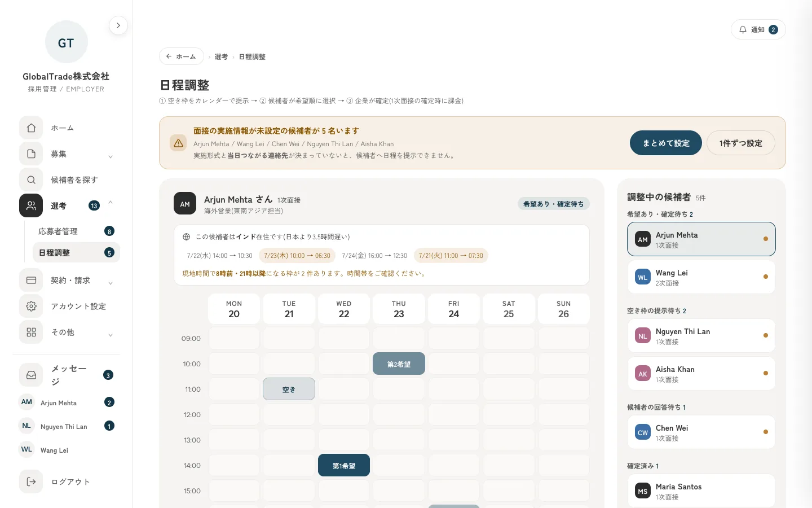Image resolution: width=812 pixels, height=508 pixels.
Task: Open the メッセージ inbox icon
Action: [x=31, y=375]
